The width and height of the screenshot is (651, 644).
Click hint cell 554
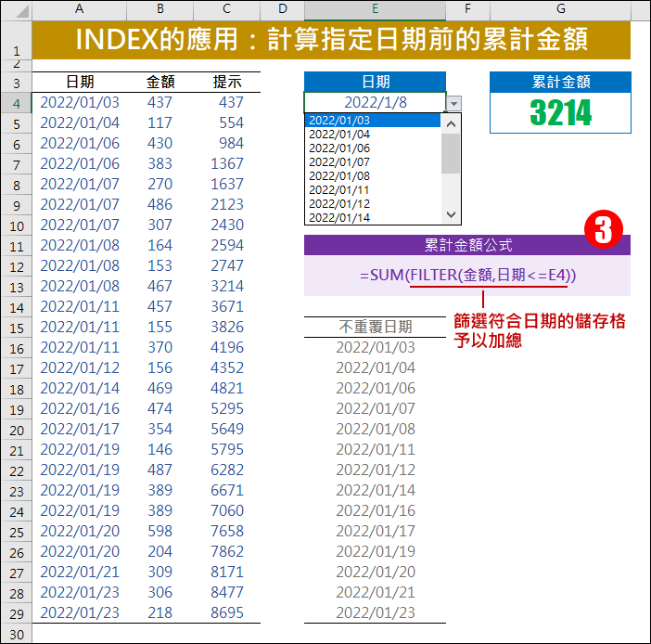tap(226, 122)
